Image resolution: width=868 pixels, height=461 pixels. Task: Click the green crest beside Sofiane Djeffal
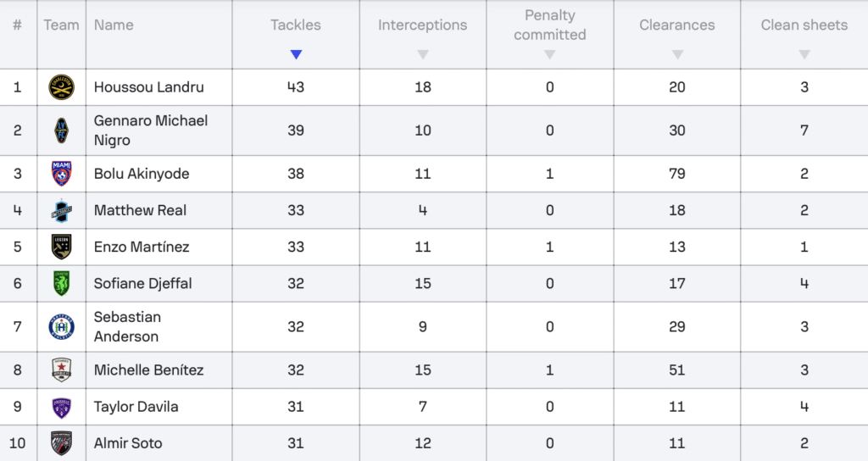click(61, 283)
